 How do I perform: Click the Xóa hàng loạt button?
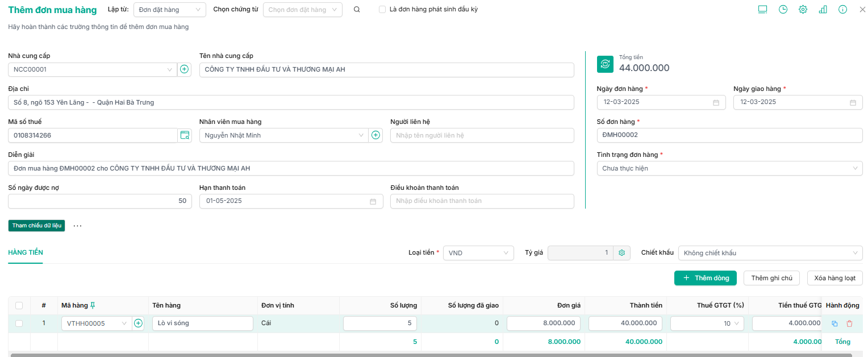(x=834, y=278)
